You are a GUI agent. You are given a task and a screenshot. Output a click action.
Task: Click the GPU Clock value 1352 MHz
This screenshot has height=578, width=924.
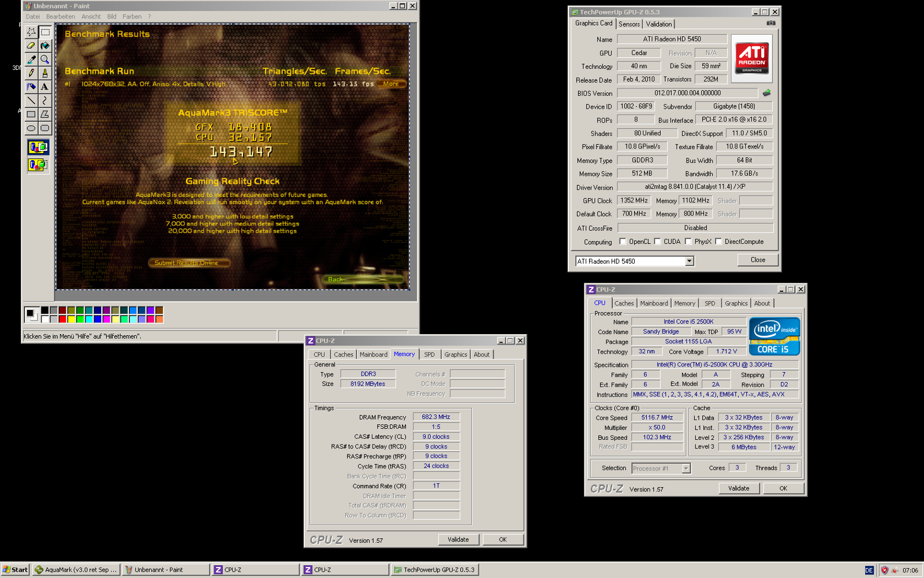coord(634,201)
